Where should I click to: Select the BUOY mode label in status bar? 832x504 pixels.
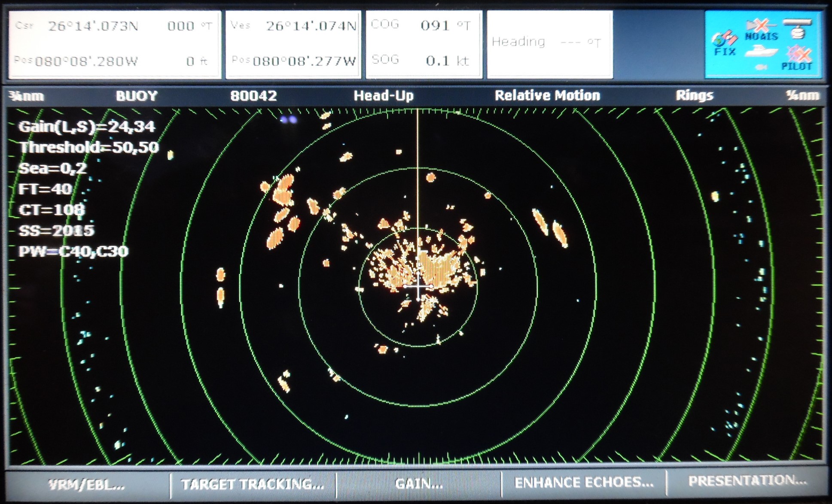pos(137,95)
